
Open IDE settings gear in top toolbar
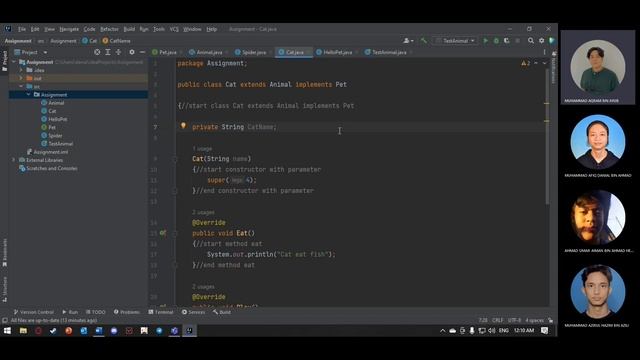click(541, 41)
